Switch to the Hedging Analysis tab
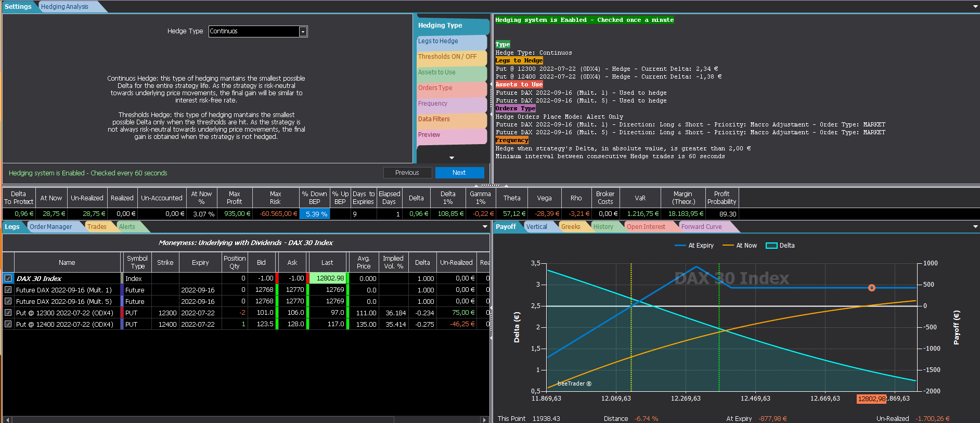The image size is (980, 423). tap(65, 7)
